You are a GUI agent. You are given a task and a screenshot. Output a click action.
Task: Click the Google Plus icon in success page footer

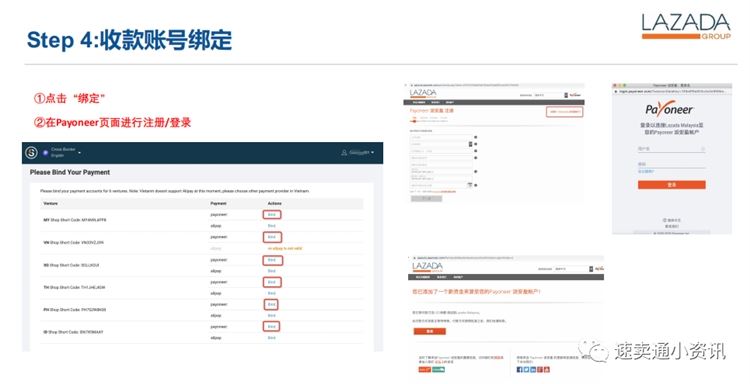click(540, 369)
